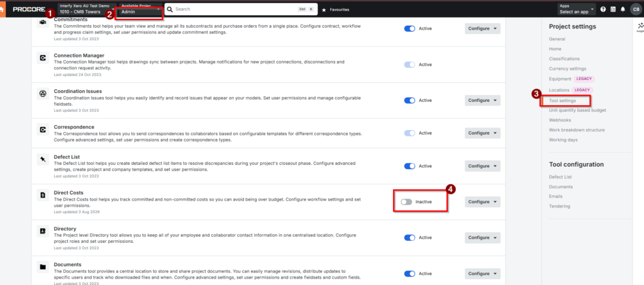Viewport: 644px width, 285px height.
Task: Open Currency settings
Action: [x=567, y=69]
